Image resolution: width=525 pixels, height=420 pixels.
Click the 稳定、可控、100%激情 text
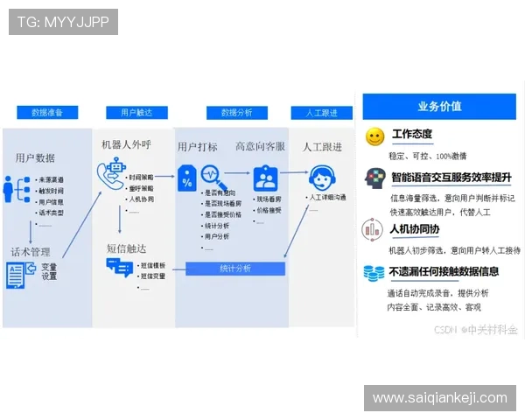coord(428,156)
